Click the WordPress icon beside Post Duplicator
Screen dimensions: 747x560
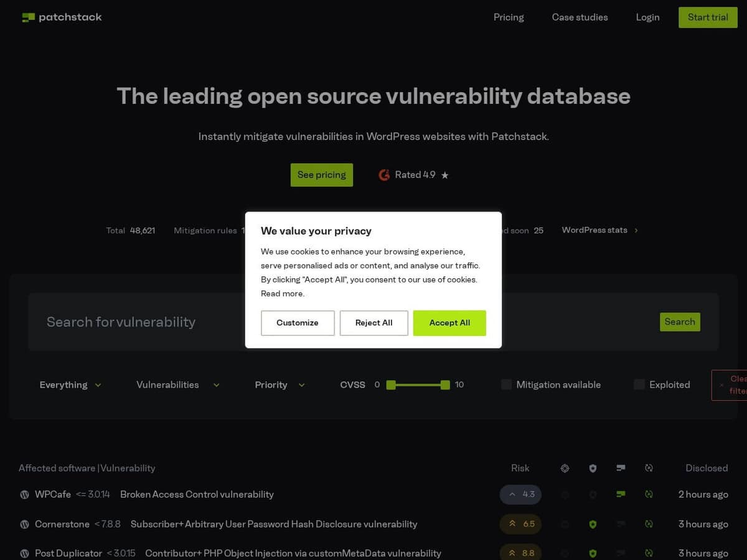tap(24, 553)
